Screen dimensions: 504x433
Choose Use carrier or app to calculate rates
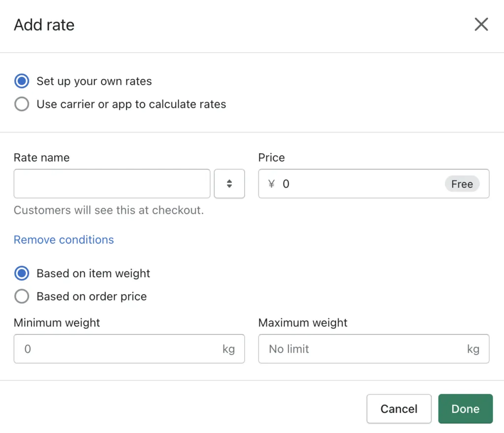(22, 104)
